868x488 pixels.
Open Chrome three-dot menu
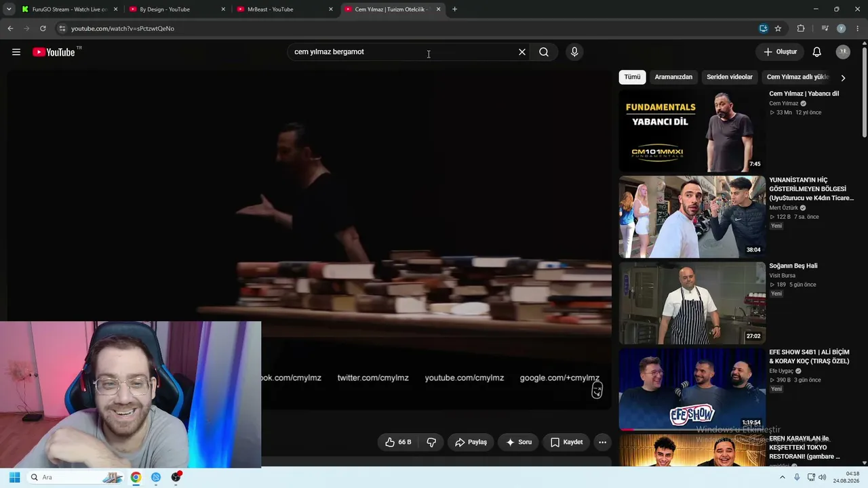point(858,28)
